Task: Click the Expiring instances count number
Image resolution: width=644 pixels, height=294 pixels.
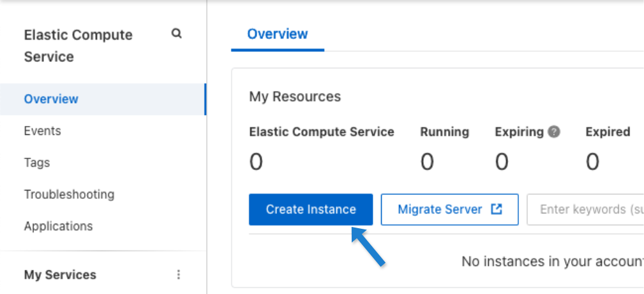Action: [502, 162]
